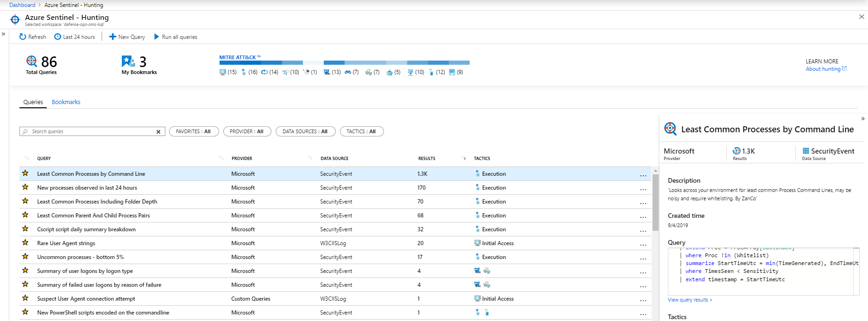This screenshot has width=868, height=321.
Task: Go to Dashboard in the breadcrumb
Action: (x=22, y=5)
